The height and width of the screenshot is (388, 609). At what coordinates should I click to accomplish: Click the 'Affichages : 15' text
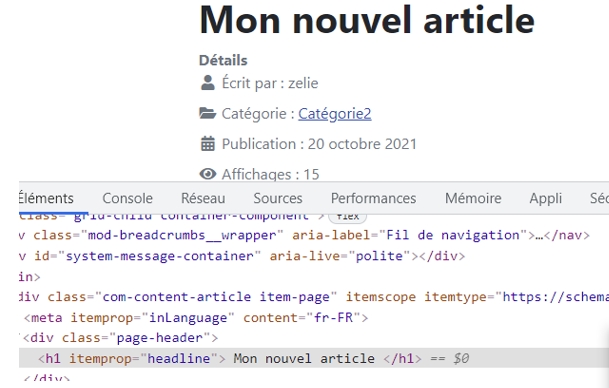[x=270, y=174]
